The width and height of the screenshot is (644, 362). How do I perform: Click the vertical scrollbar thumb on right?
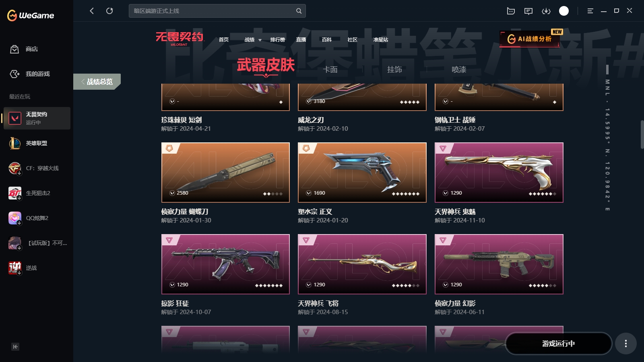pyautogui.click(x=642, y=135)
